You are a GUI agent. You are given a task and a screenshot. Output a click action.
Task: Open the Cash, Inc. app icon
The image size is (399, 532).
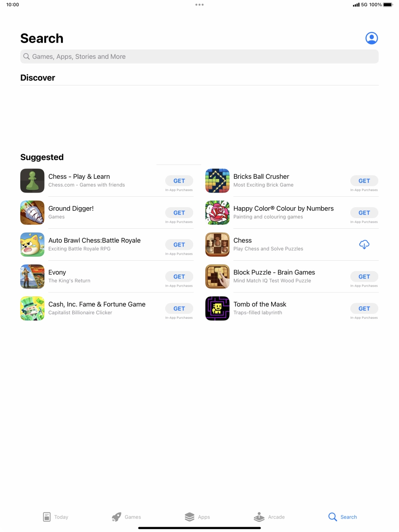click(32, 308)
